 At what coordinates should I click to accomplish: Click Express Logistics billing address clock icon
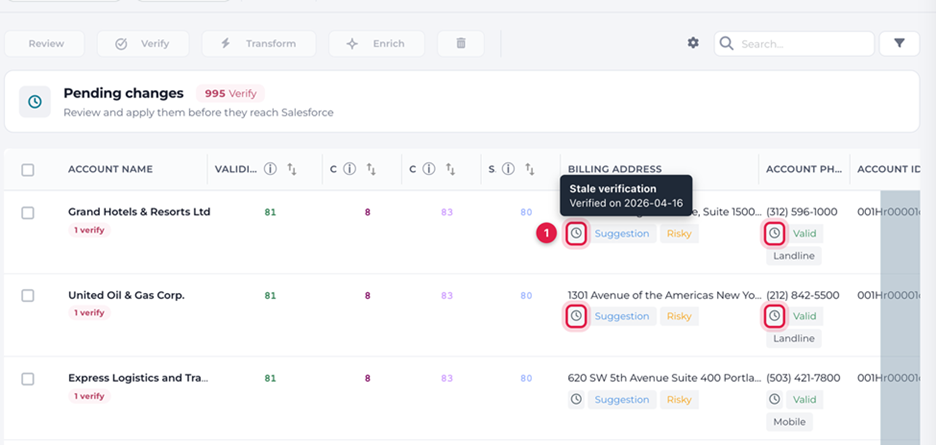click(576, 400)
